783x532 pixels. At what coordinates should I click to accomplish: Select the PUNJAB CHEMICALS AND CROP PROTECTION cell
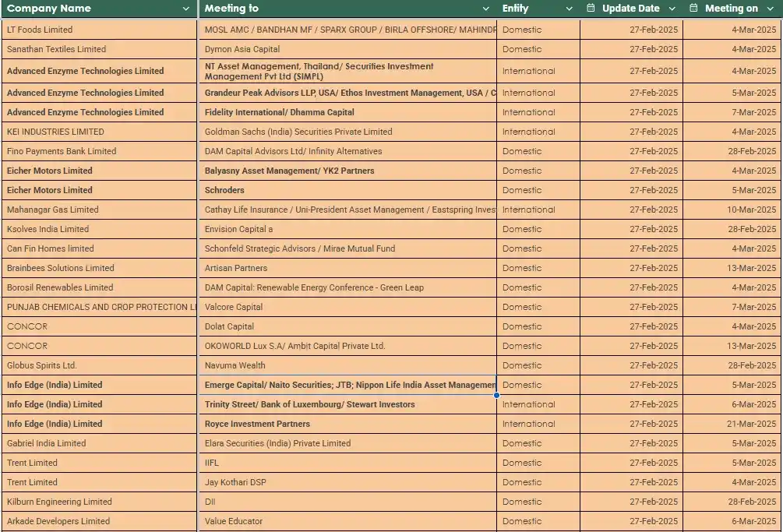coord(99,307)
